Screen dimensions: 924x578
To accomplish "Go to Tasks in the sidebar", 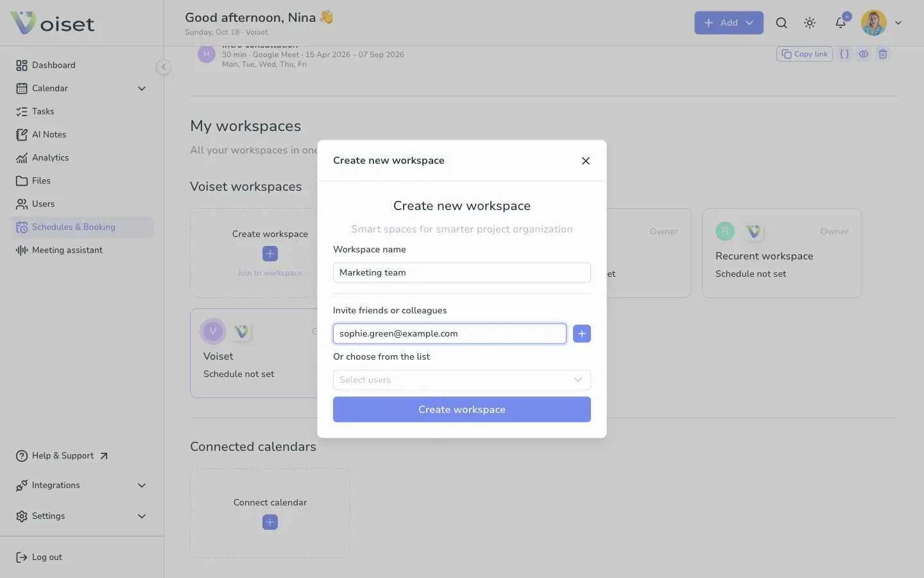I will pyautogui.click(x=82, y=111).
